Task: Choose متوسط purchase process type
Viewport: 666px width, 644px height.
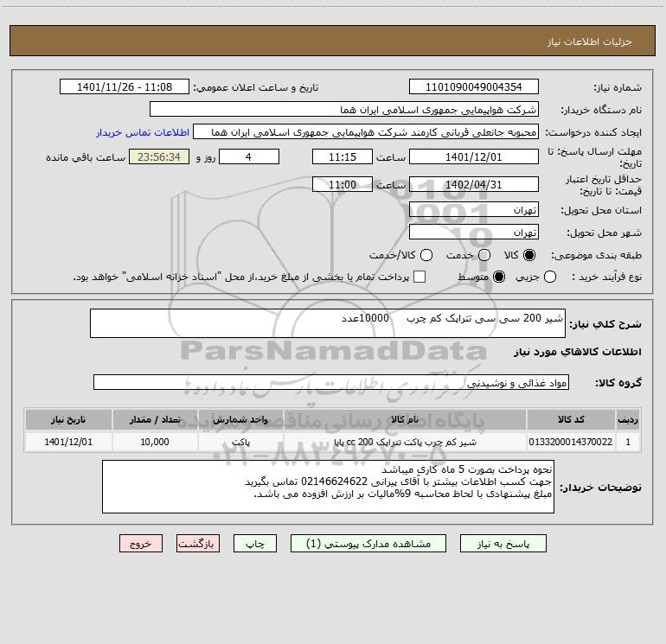Action: [x=499, y=277]
